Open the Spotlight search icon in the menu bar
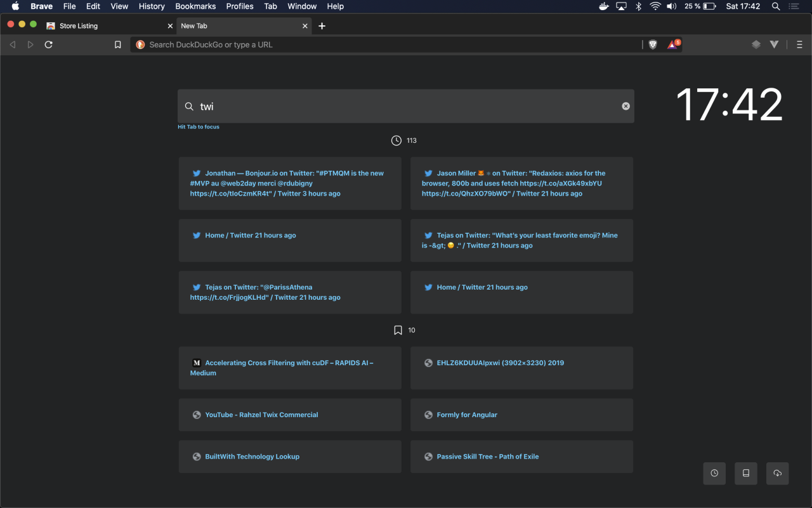This screenshot has width=812, height=508. (776, 6)
